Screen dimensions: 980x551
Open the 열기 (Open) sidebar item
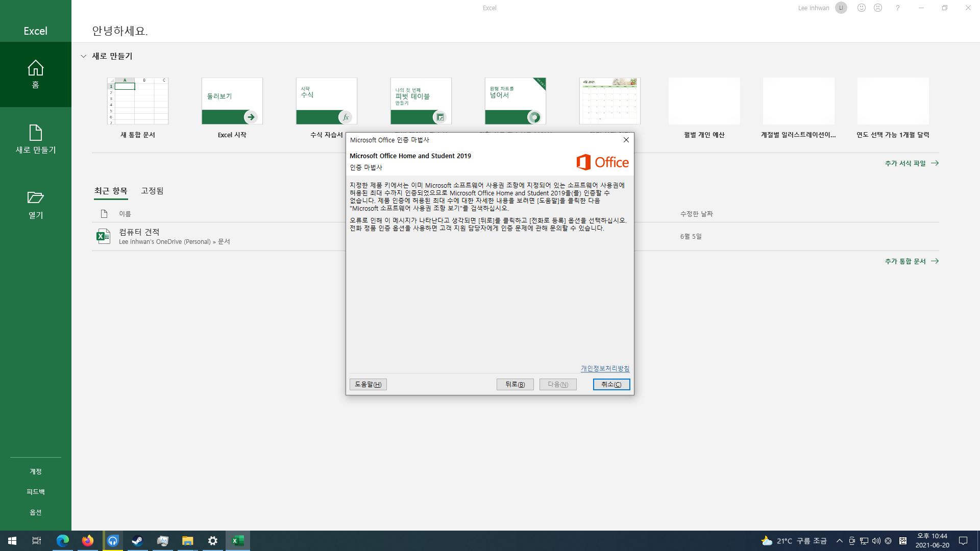click(x=36, y=205)
